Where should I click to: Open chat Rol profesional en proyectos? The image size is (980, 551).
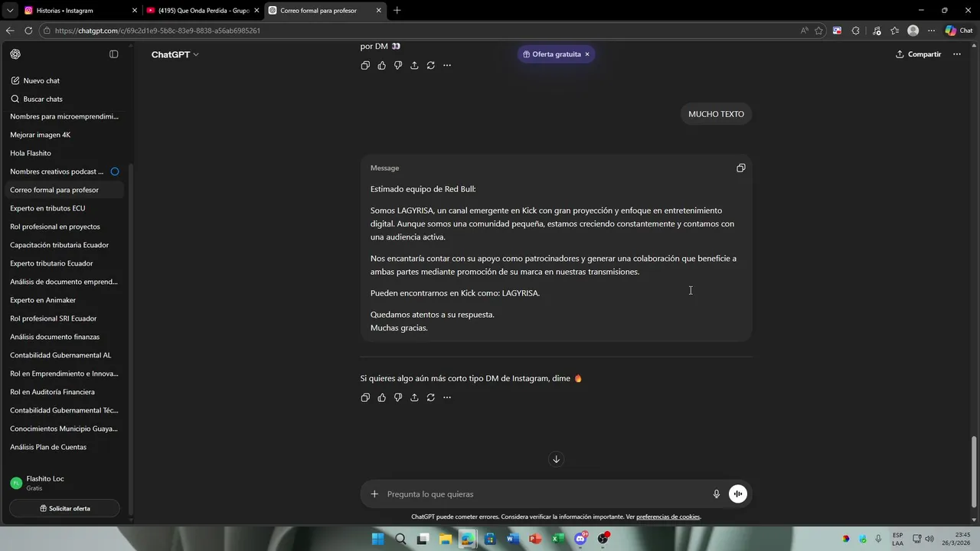click(x=64, y=227)
